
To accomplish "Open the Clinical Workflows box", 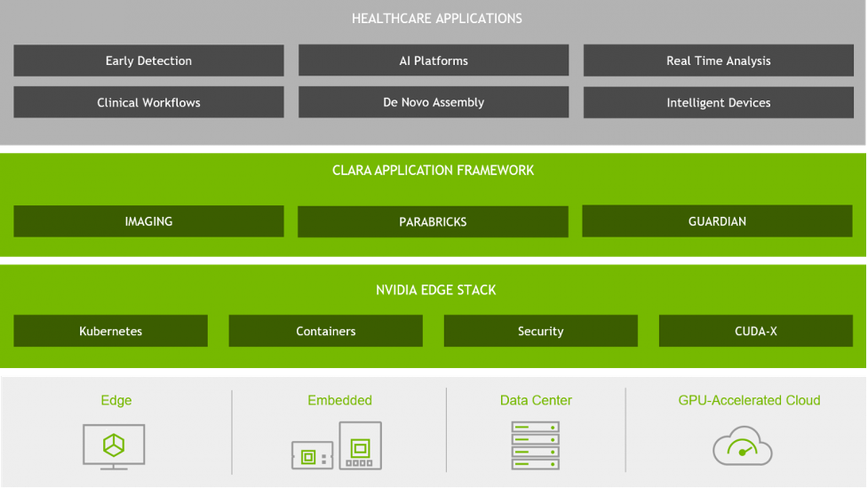I will click(149, 102).
